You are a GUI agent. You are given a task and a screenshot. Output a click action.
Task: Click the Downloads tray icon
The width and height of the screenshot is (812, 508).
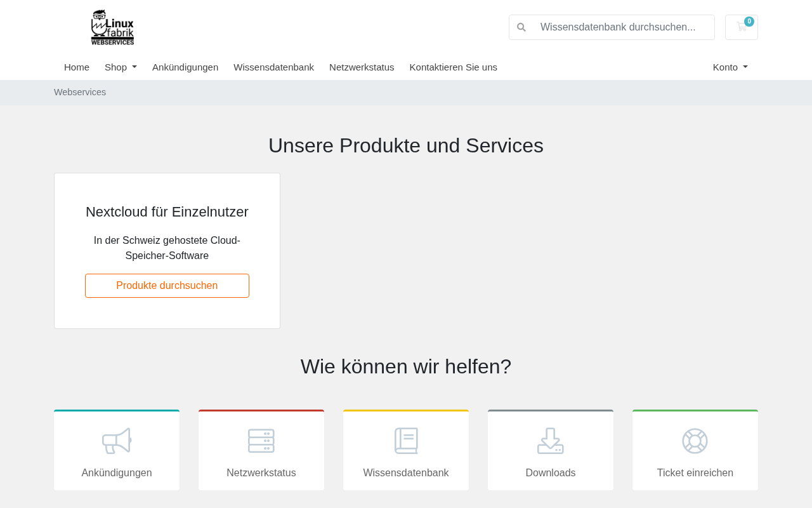click(551, 441)
